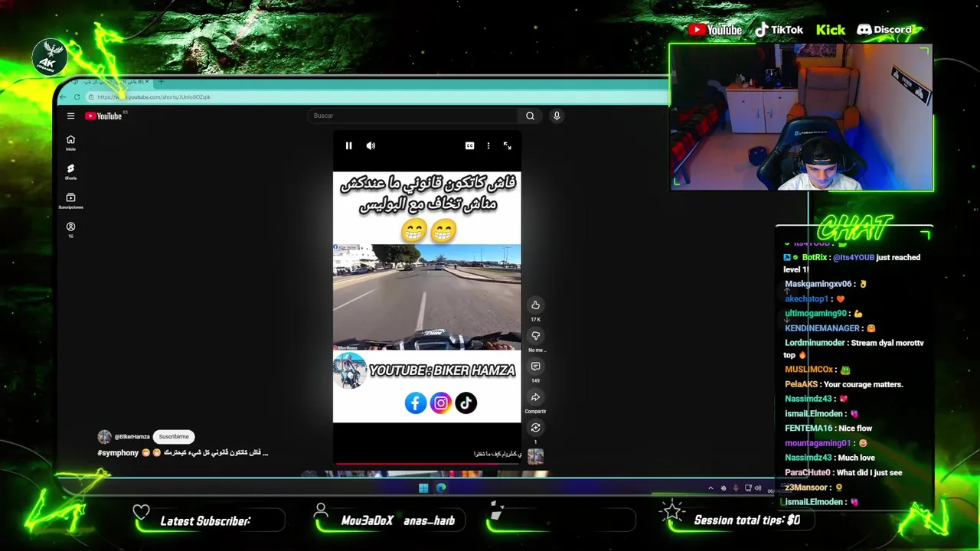Viewport: 980px width, 551px height.
Task: Click the Shorts video red progress bar
Action: click(427, 463)
